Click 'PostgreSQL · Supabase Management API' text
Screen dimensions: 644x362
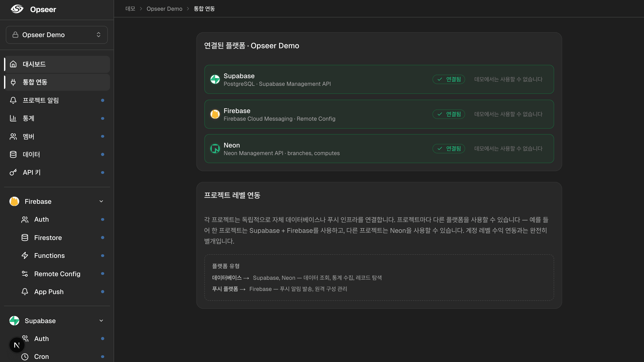[277, 84]
